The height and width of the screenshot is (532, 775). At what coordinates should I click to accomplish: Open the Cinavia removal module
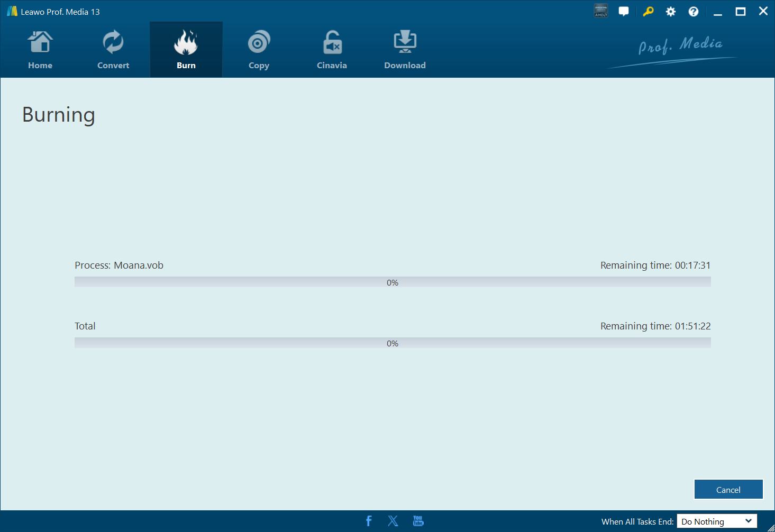332,50
